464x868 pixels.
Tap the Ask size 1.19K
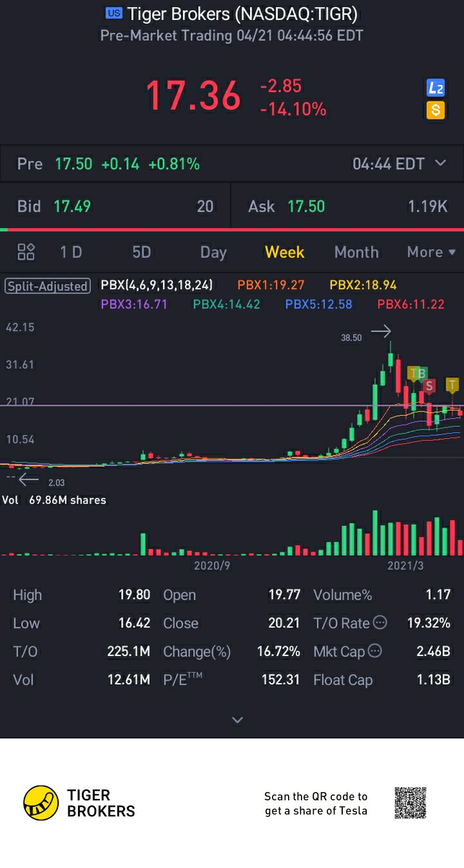tap(427, 206)
